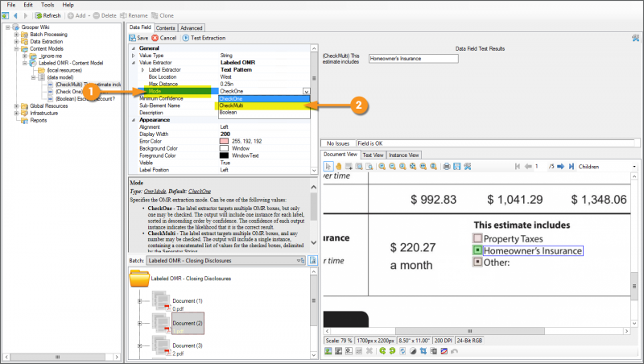Image resolution: width=644 pixels, height=364 pixels.
Task: Open the Tools menu
Action: click(47, 5)
